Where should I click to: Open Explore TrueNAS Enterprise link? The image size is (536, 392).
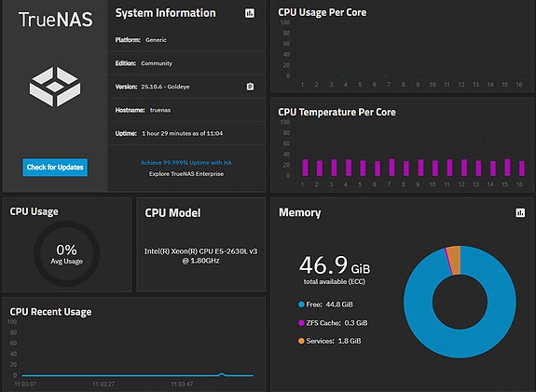coord(186,174)
